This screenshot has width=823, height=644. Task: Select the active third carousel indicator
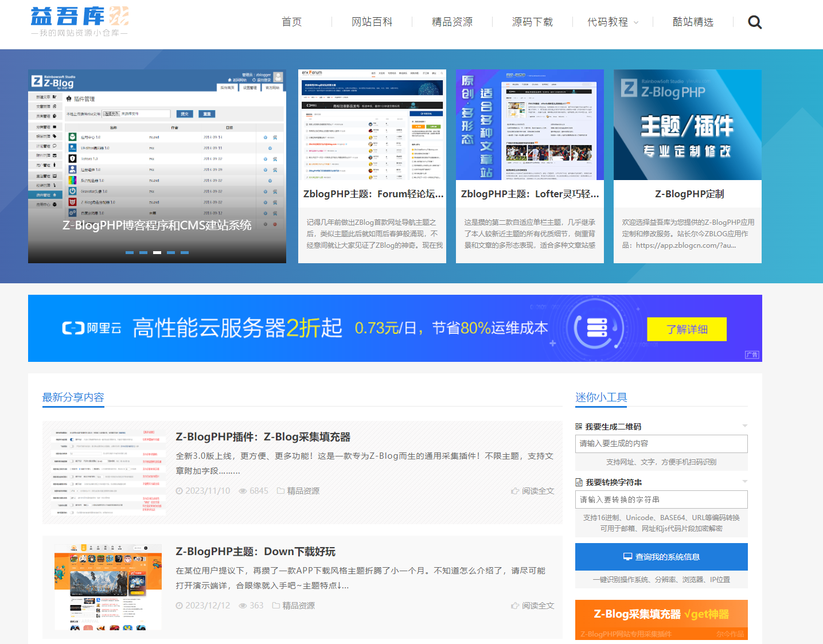(x=157, y=252)
